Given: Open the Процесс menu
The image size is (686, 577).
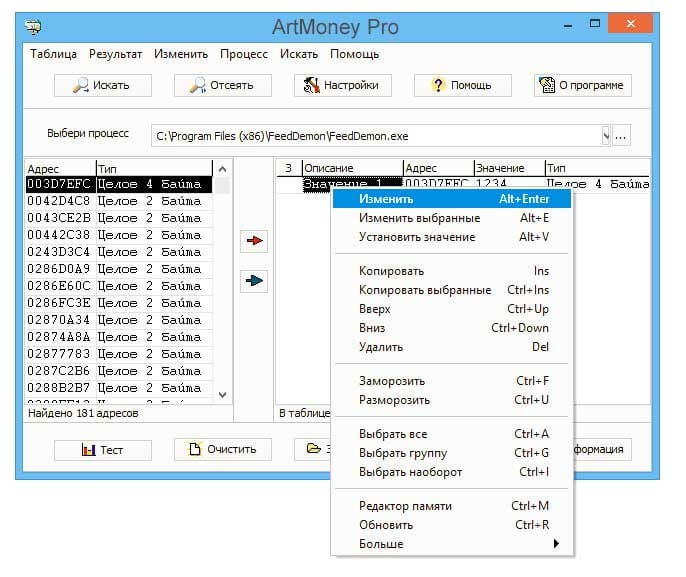Looking at the screenshot, I should coord(244,54).
